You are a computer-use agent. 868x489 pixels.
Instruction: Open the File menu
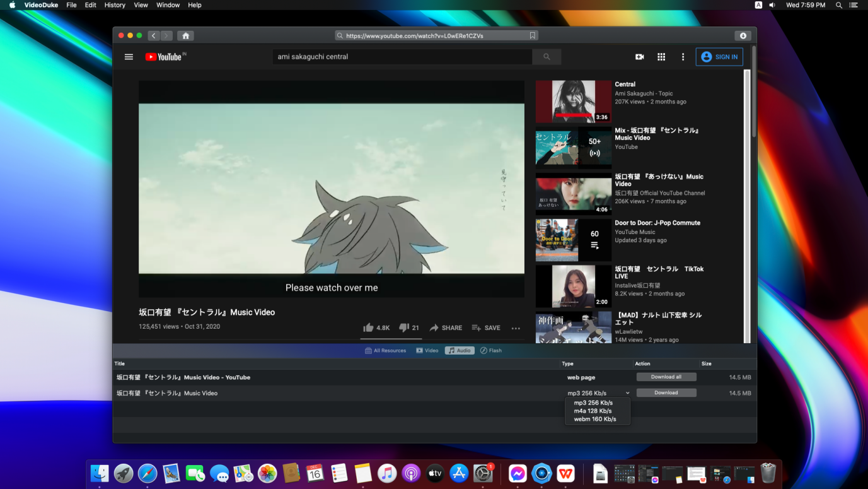tap(71, 5)
